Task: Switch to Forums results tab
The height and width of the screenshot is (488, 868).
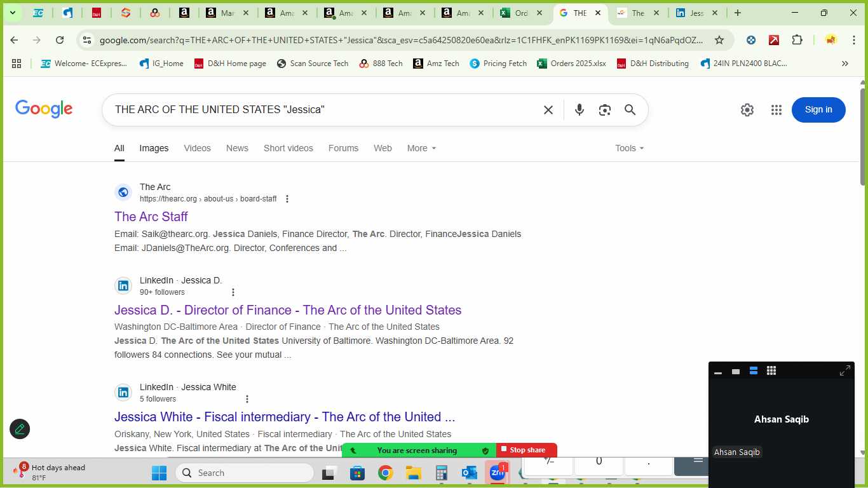Action: click(343, 148)
